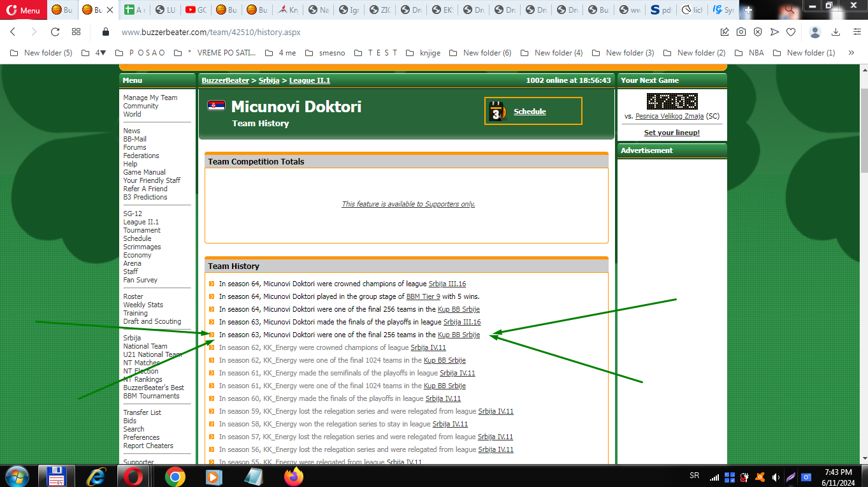The image size is (868, 487).
Task: Click 'Manage My Team' in side menu
Action: pos(150,98)
